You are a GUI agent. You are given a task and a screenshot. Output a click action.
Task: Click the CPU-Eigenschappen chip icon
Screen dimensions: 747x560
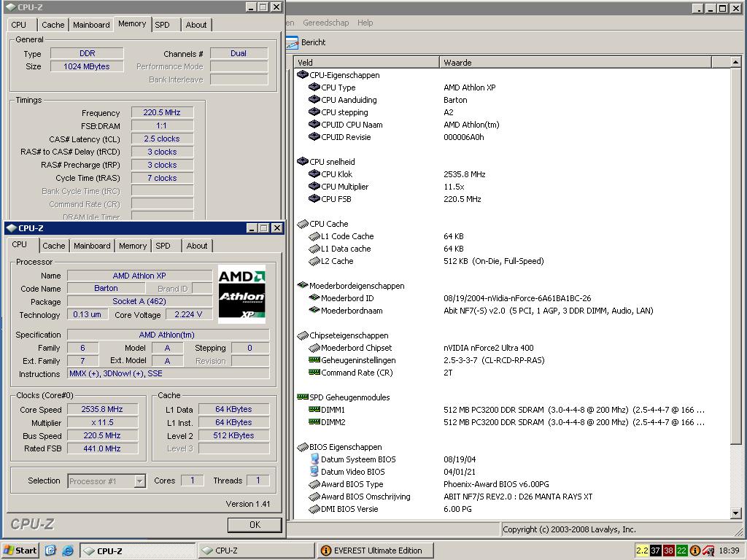303,75
